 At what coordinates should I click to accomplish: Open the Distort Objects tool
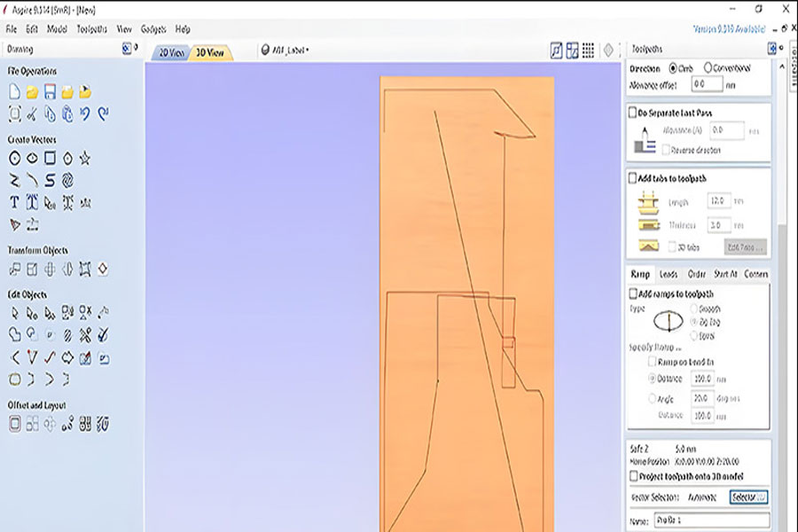click(x=85, y=269)
